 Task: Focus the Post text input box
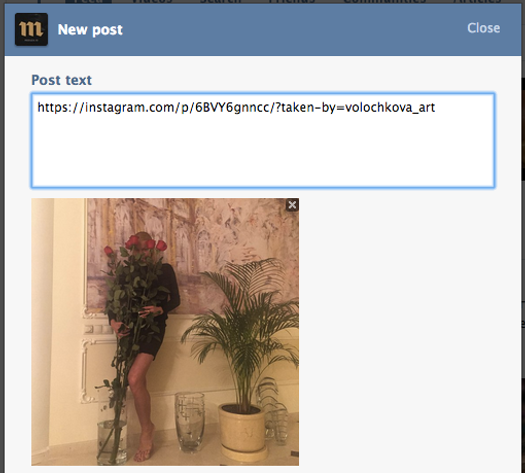[263, 140]
